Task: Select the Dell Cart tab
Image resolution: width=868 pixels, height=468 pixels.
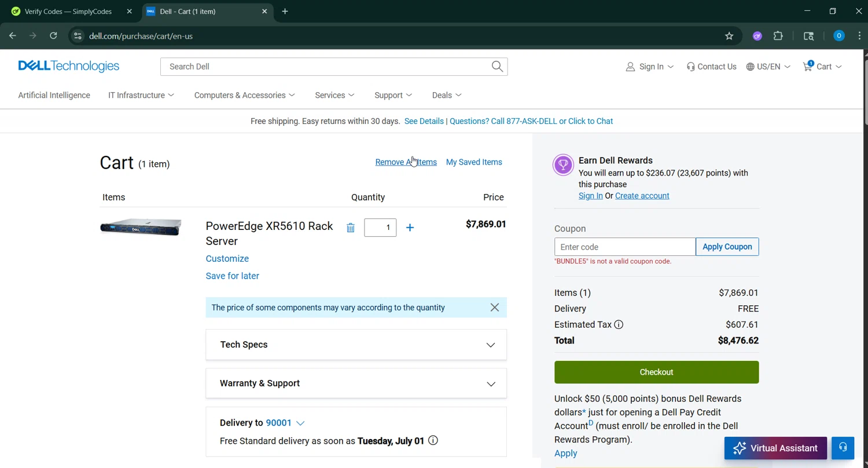Action: coord(207,12)
